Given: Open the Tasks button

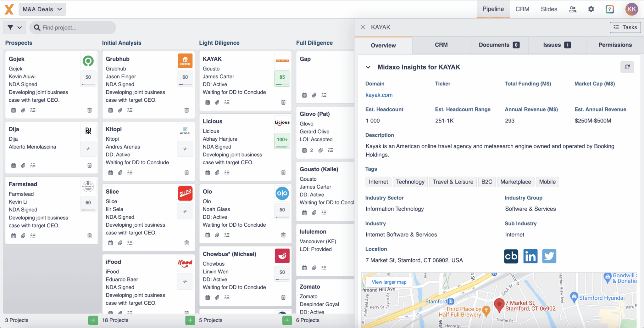Looking at the screenshot, I should [x=625, y=27].
